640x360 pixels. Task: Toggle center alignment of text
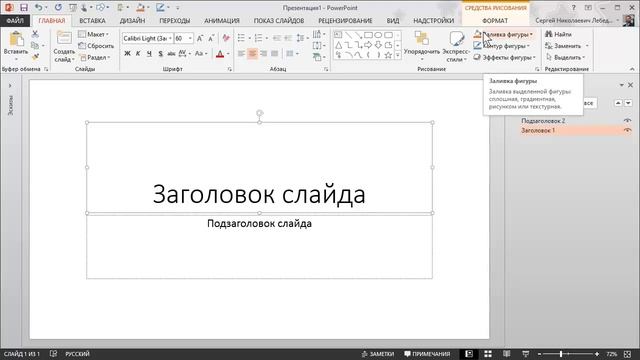(x=252, y=53)
